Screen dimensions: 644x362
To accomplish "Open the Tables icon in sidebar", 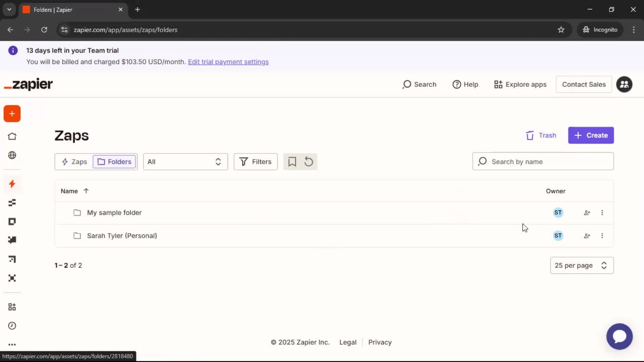I will click(x=12, y=203).
